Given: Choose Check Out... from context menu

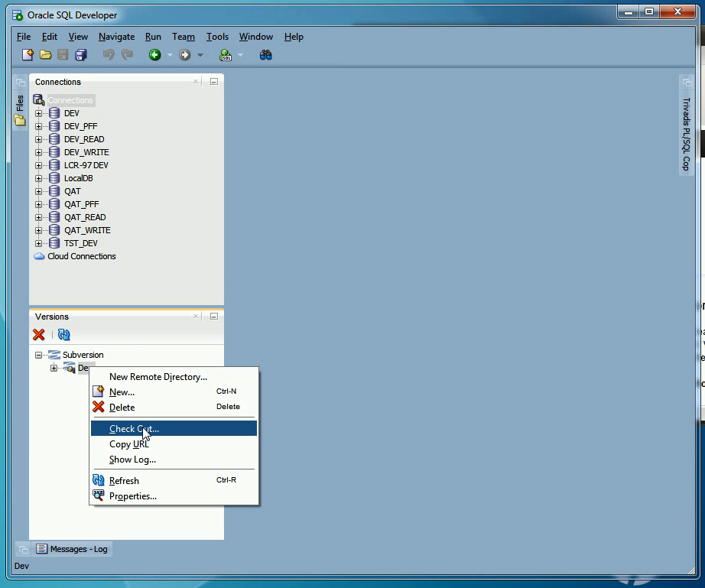Looking at the screenshot, I should [x=174, y=428].
